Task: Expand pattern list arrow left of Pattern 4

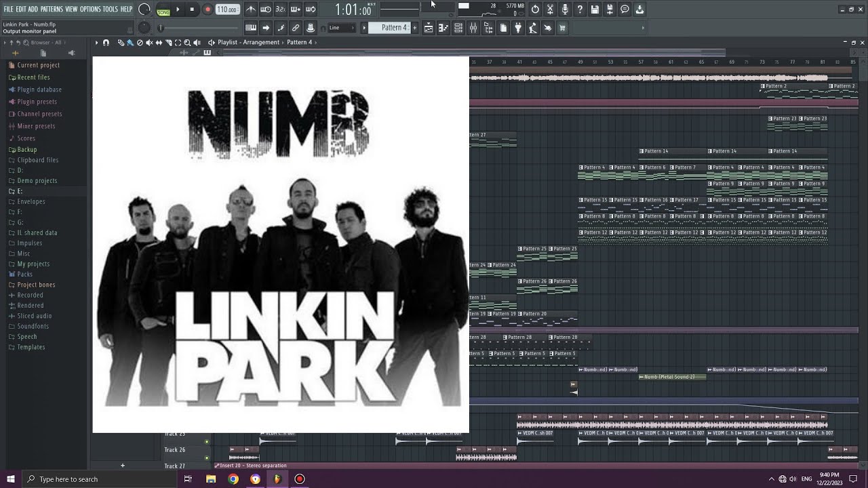Action: coord(364,28)
